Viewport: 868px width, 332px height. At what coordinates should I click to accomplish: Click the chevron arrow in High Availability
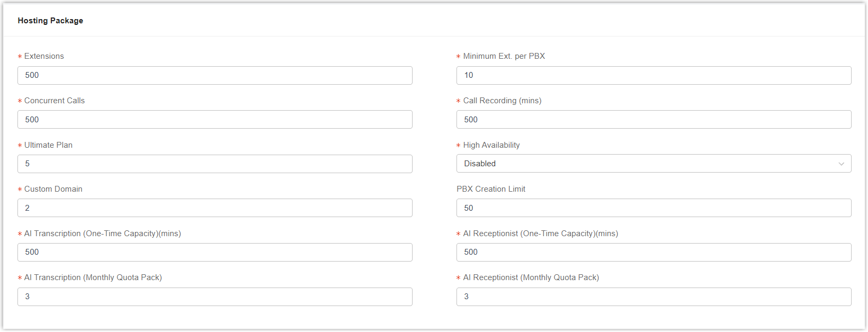pyautogui.click(x=841, y=164)
